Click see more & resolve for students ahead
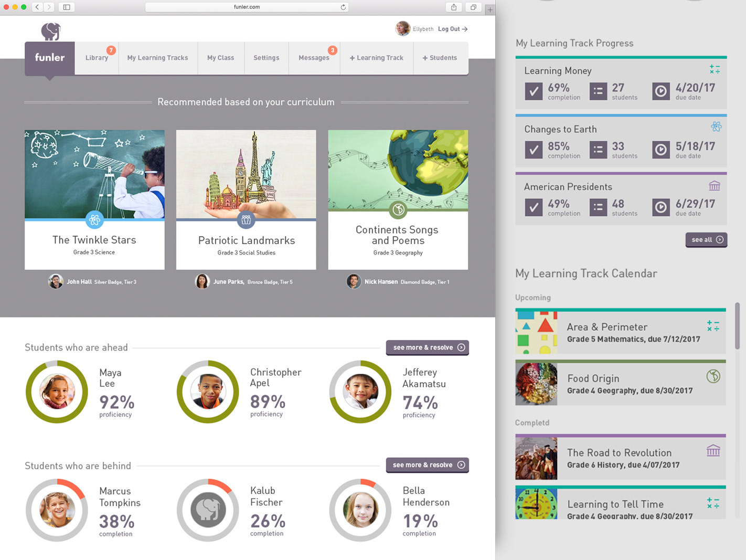The width and height of the screenshot is (746, 560). pyautogui.click(x=428, y=347)
